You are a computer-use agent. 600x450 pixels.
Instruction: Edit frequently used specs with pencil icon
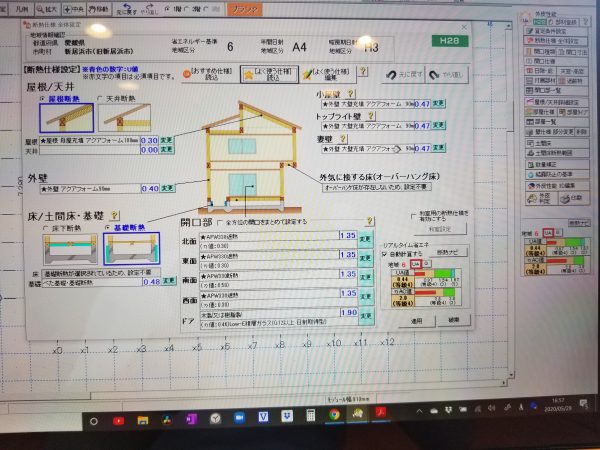(x=328, y=74)
